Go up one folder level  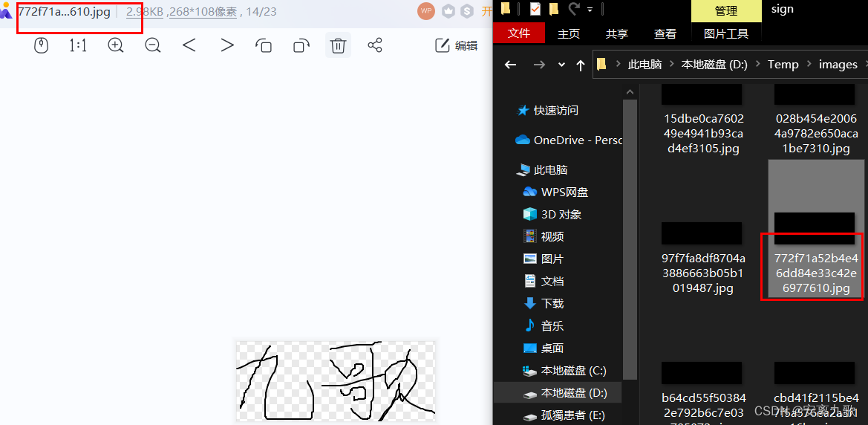click(580, 65)
